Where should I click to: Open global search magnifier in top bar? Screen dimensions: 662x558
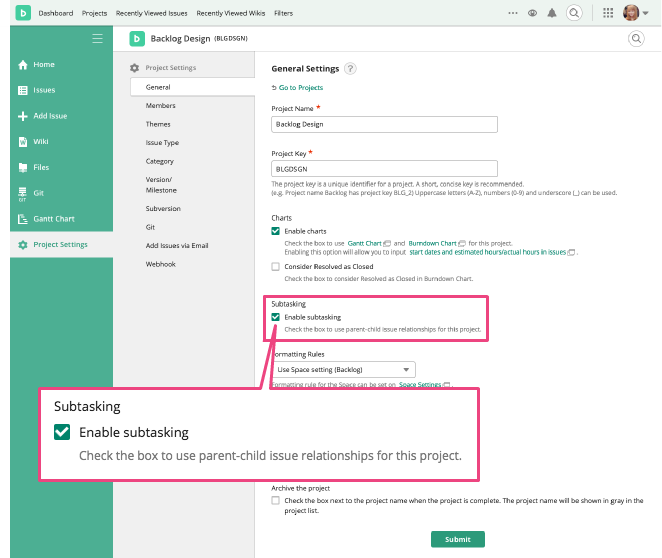(574, 13)
